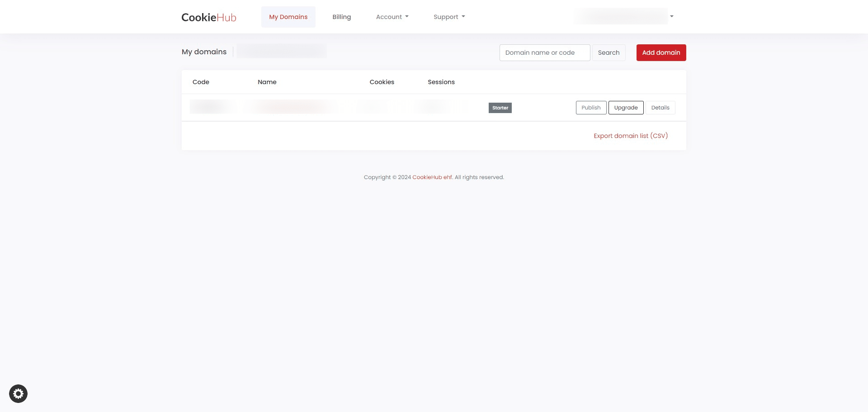Click the Name column header
This screenshot has width=868, height=412.
267,82
